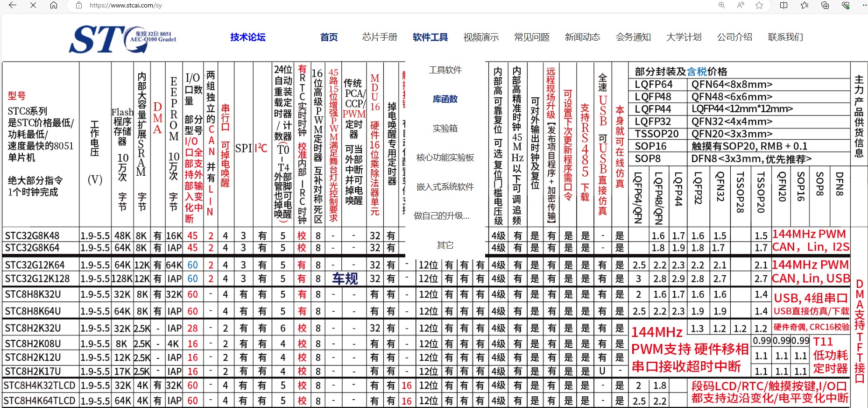Go to 首页 in the site navigation

pyautogui.click(x=329, y=37)
